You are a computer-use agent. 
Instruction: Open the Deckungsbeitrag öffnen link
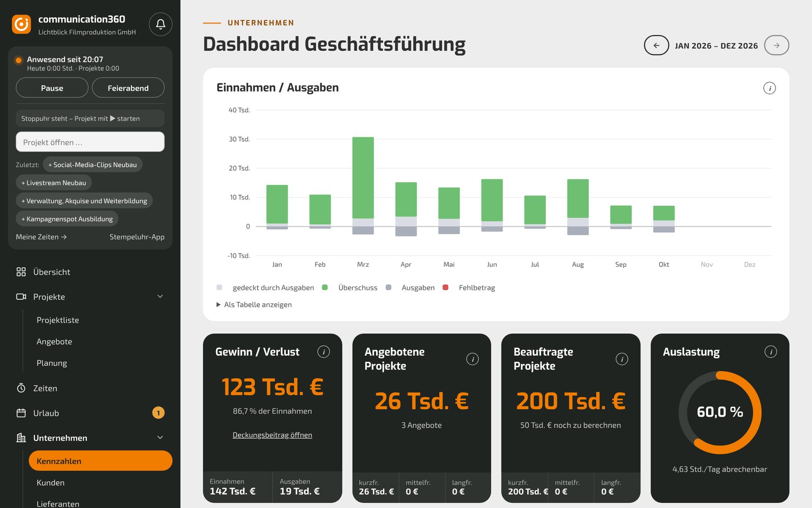[x=273, y=435]
